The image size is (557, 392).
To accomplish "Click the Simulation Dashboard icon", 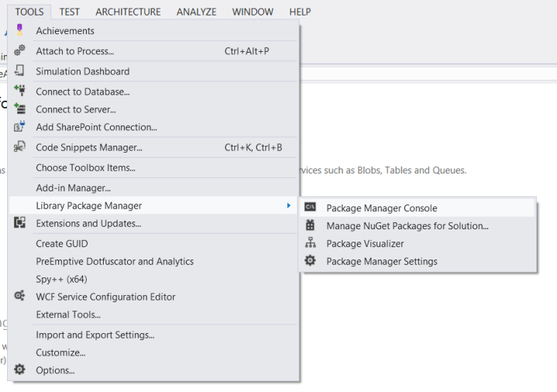I will 20,71.
